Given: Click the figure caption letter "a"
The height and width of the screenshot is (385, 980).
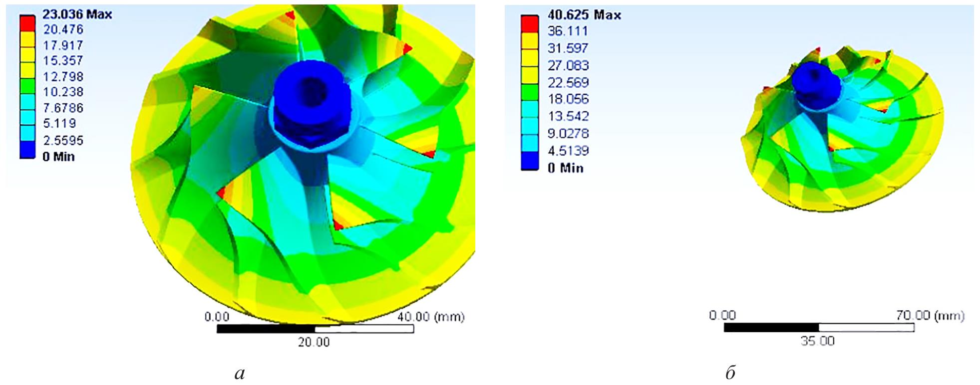Looking at the screenshot, I should (240, 373).
